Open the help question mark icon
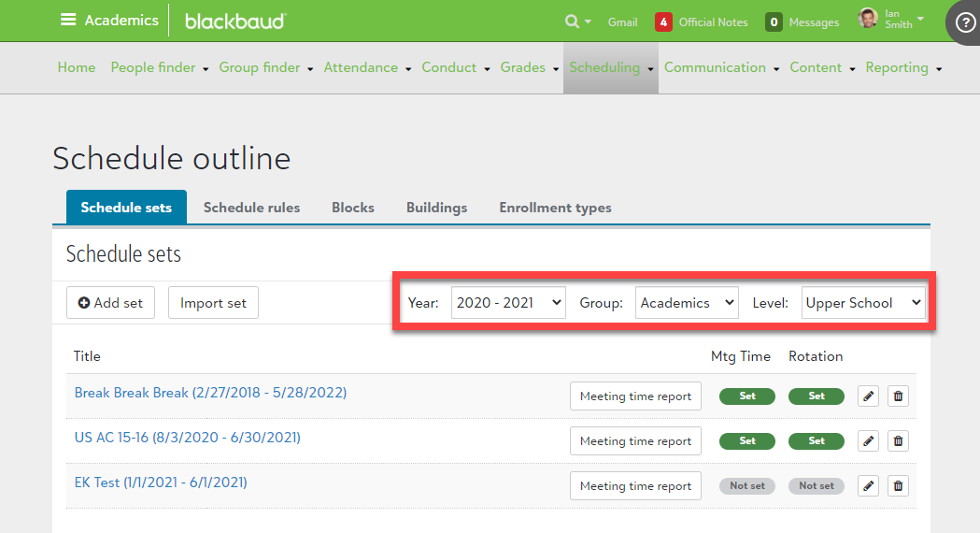The width and height of the screenshot is (980, 533). 965,22
